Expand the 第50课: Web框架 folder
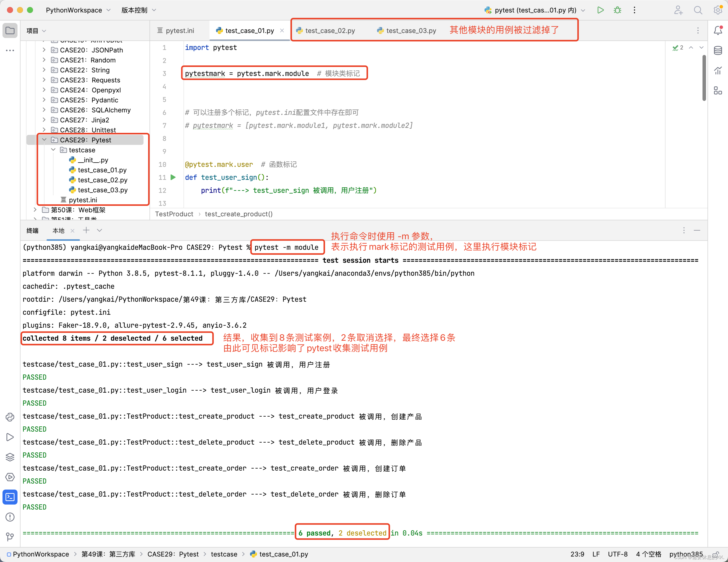 [35, 210]
